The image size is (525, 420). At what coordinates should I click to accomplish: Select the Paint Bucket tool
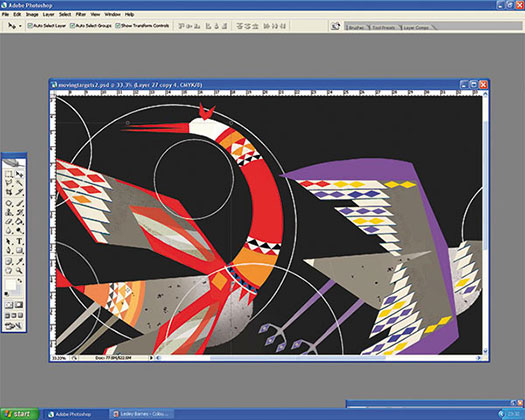coord(19,221)
